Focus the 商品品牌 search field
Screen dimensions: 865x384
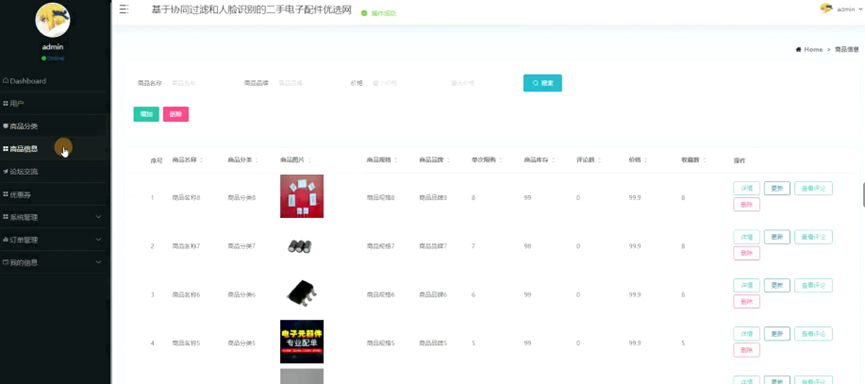pyautogui.click(x=305, y=83)
